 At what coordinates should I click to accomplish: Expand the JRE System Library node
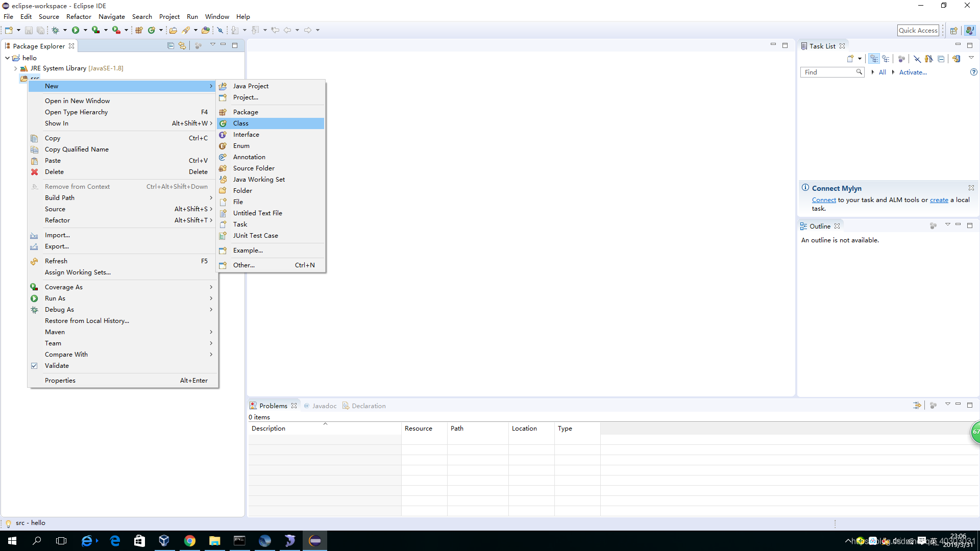pos(15,68)
